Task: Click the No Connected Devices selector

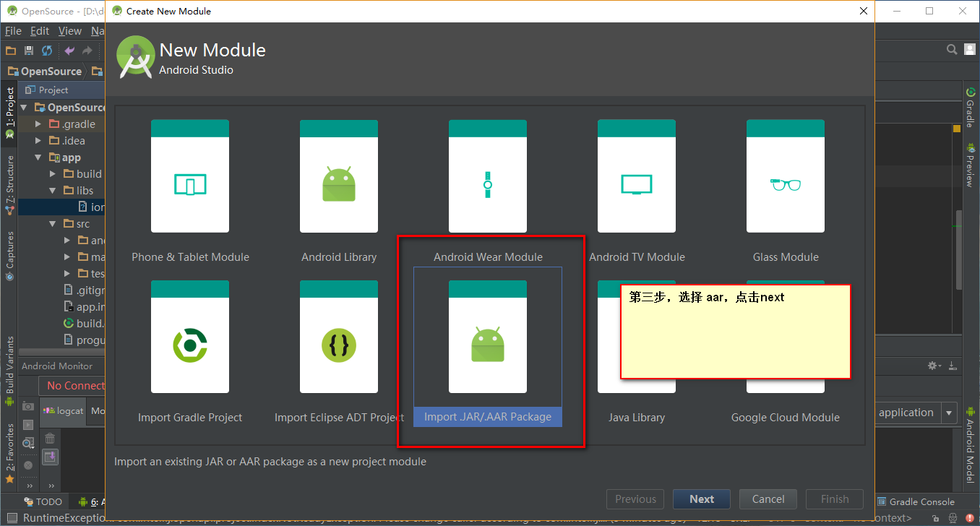Action: (x=73, y=386)
